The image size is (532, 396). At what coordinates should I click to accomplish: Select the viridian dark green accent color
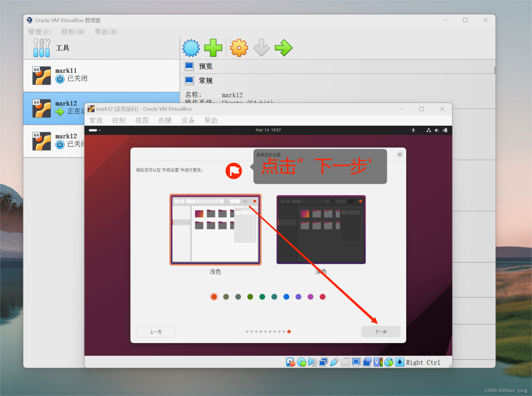(262, 297)
